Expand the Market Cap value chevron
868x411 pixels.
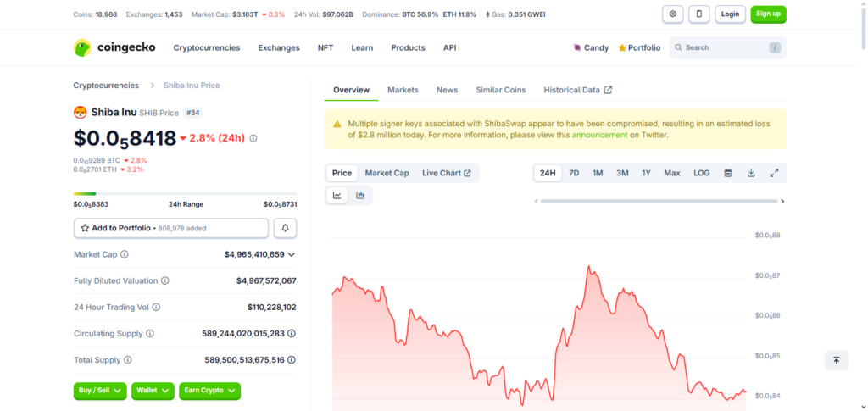coord(292,254)
